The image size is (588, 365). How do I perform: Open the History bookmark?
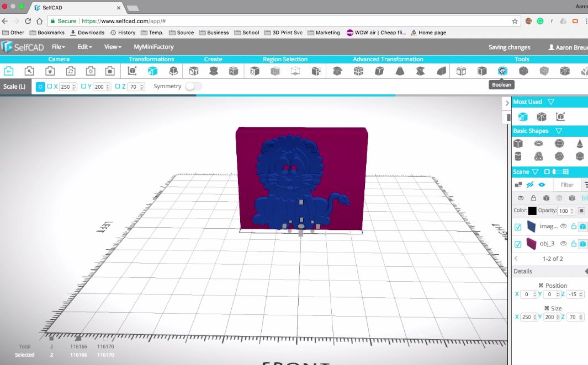click(x=123, y=33)
